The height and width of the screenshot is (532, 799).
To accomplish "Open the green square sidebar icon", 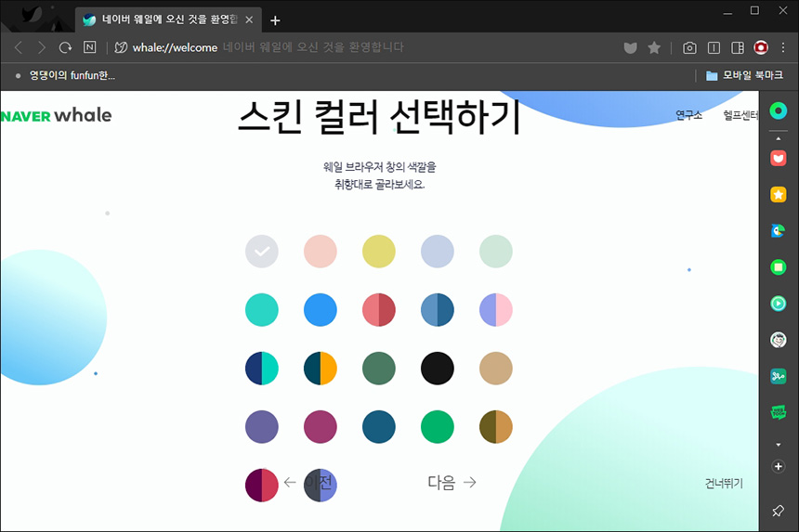I will tap(779, 266).
